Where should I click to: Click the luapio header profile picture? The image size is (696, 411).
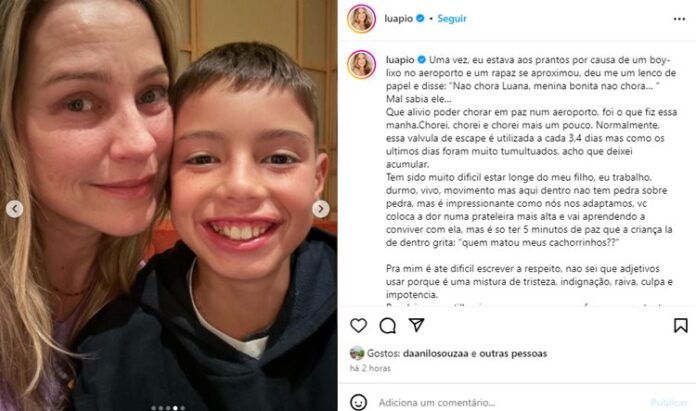361,19
